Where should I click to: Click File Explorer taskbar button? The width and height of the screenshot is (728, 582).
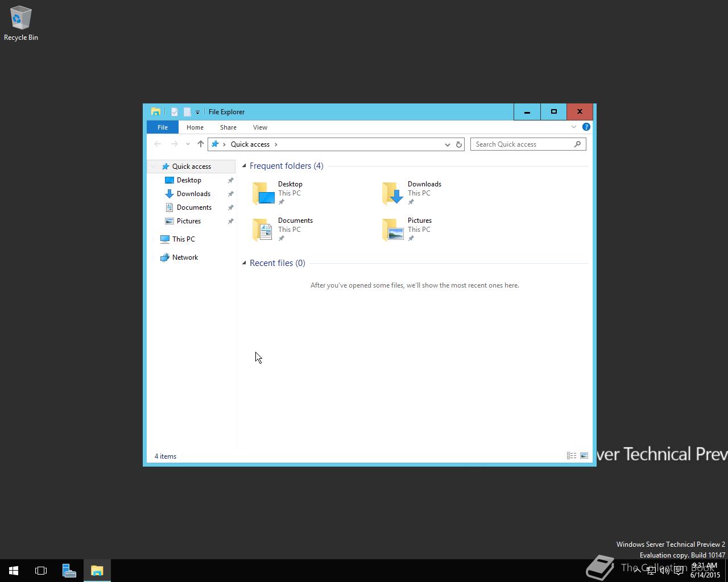coord(97,571)
